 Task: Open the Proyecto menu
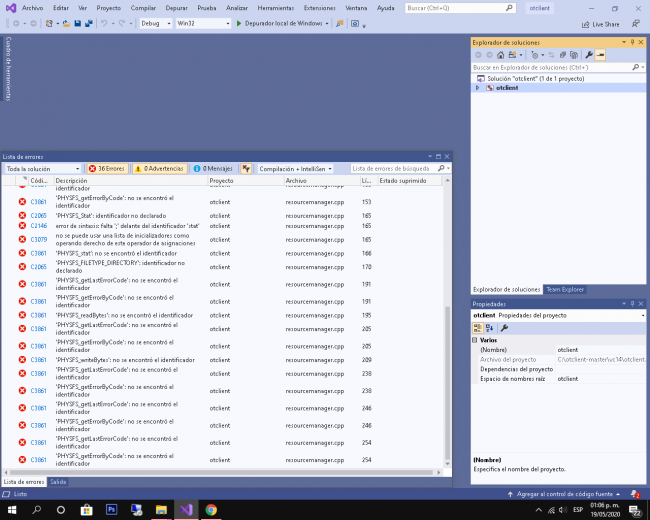pyautogui.click(x=109, y=8)
